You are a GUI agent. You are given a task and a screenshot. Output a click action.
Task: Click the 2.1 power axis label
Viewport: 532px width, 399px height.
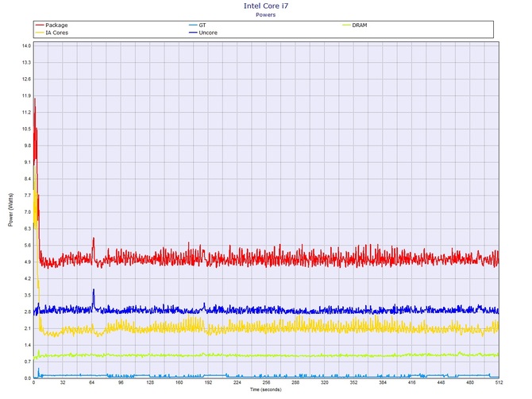27,329
